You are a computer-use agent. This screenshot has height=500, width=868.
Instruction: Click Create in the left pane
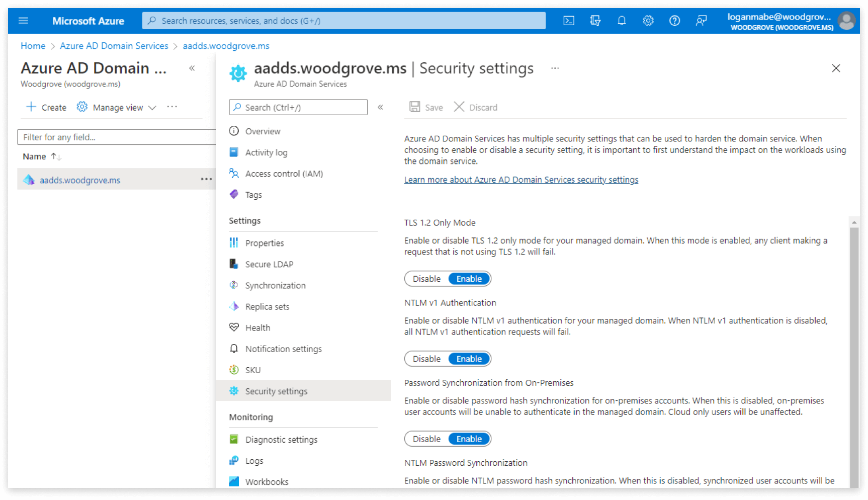click(46, 107)
